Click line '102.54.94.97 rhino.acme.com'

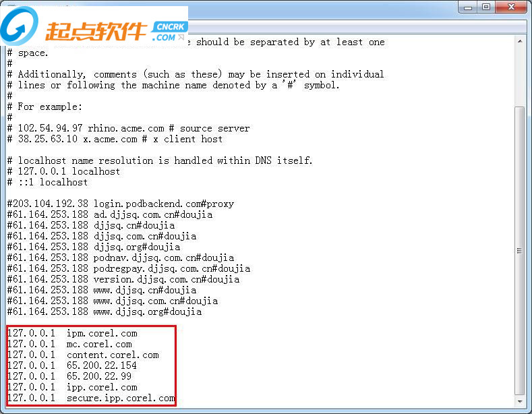click(x=129, y=128)
